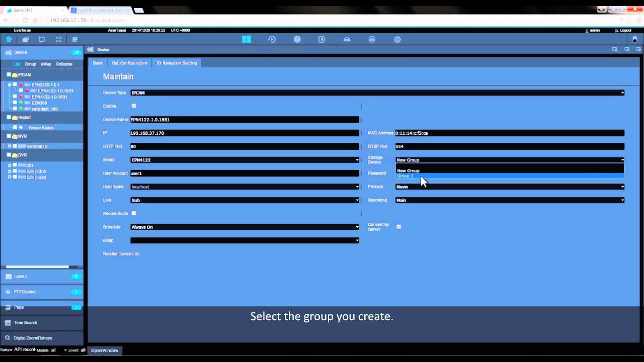Open the Digital Zoom/Fisheye panel
Screen dimensions: 644x362
tap(42, 338)
